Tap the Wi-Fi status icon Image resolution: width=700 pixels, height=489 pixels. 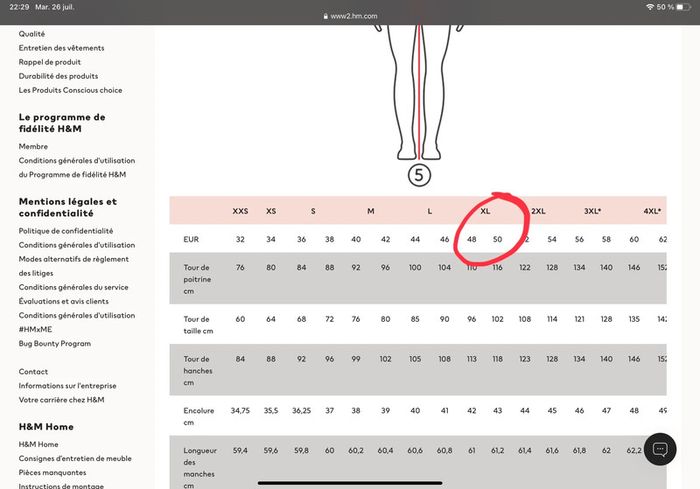click(x=649, y=7)
